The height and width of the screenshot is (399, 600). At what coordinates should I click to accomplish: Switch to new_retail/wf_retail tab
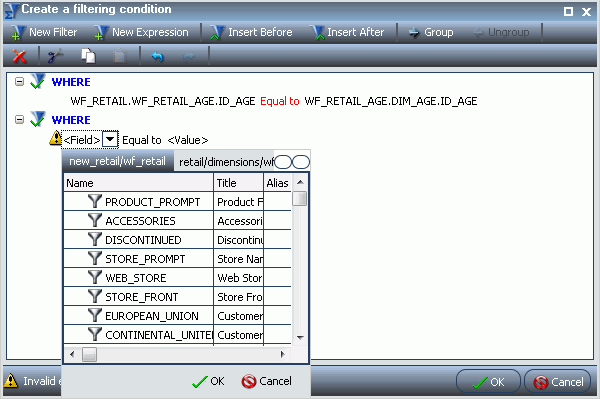(x=117, y=161)
